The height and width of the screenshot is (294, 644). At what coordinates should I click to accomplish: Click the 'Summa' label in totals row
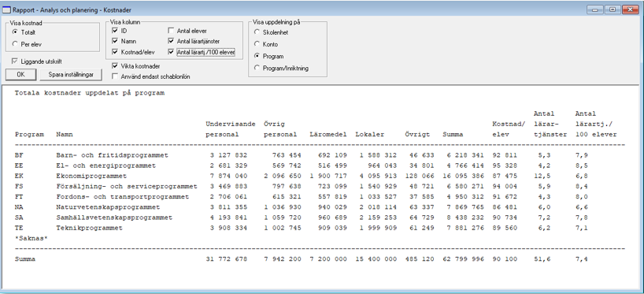coord(25,259)
